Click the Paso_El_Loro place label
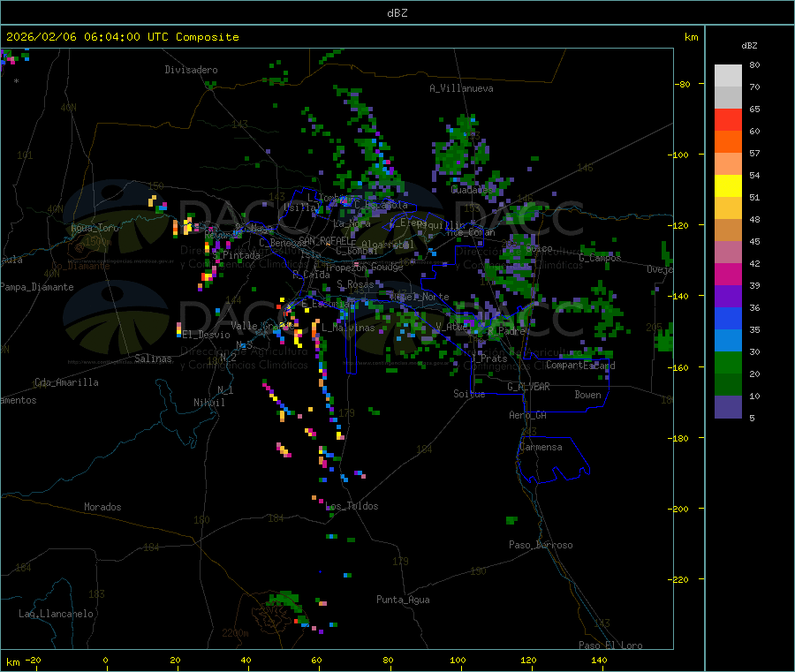The height and width of the screenshot is (672, 795). [x=611, y=646]
